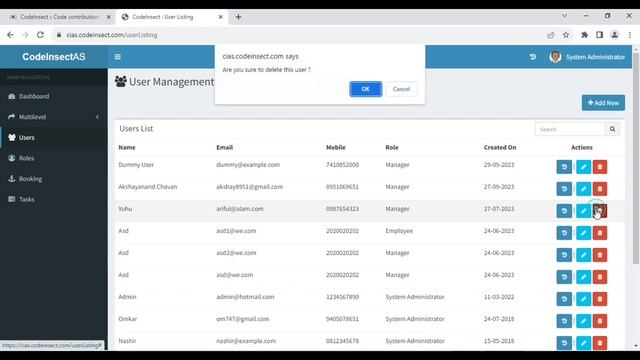Image resolution: width=640 pixels, height=360 pixels.
Task: Click the browser profile avatar icon
Action: click(614, 35)
